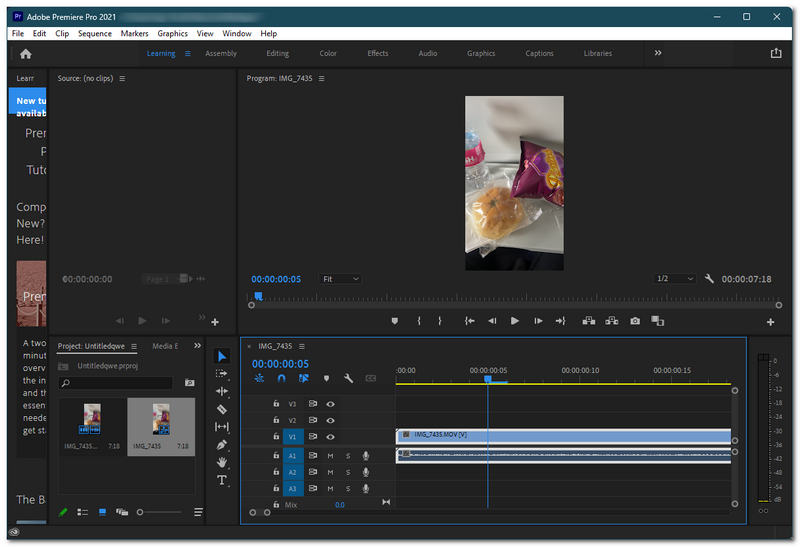Screen dimensions: 800x547
Task: Switch to the Audio workspace
Action: tap(428, 54)
